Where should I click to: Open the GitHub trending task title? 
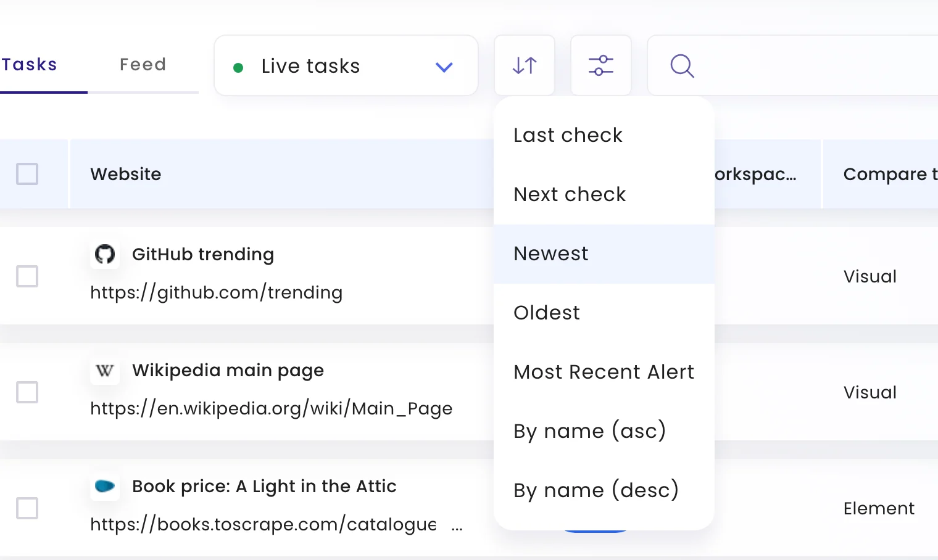coord(203,254)
